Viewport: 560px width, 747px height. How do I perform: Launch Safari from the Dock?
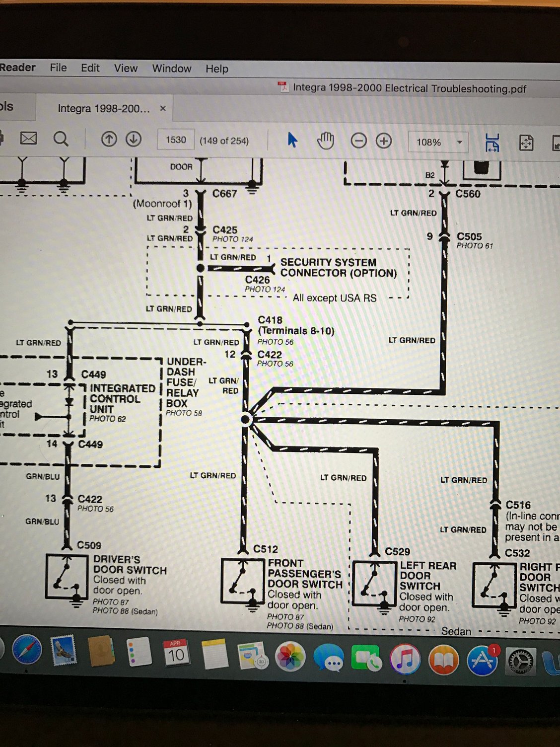pyautogui.click(x=27, y=650)
